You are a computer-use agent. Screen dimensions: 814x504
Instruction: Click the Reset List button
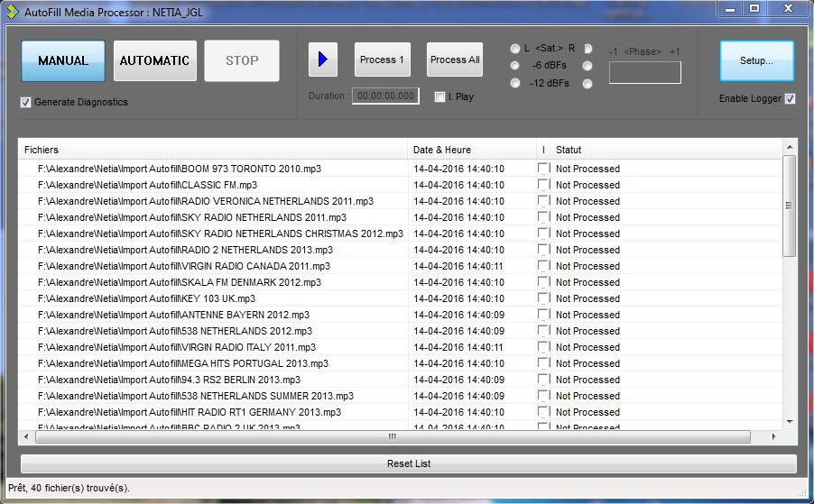[408, 463]
